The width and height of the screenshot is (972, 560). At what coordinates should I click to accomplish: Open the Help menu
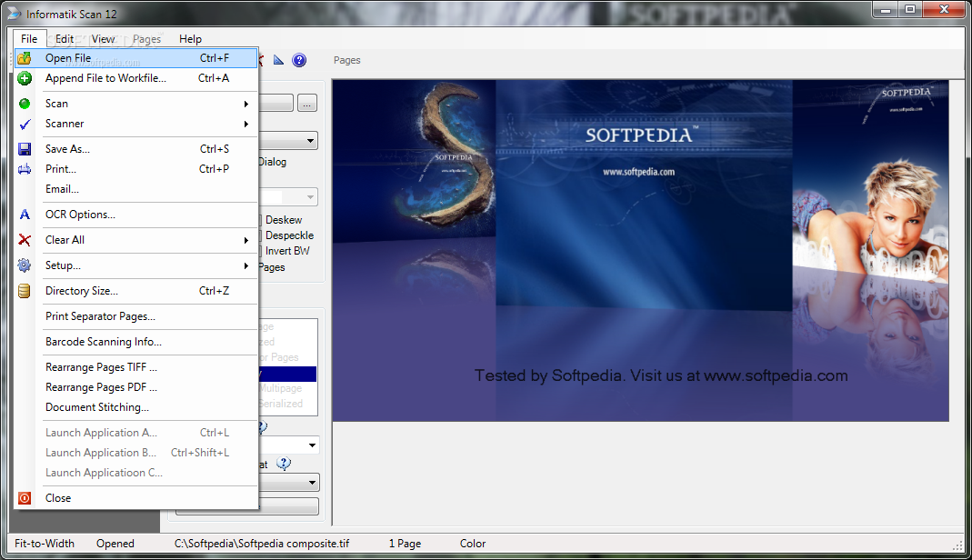point(190,38)
